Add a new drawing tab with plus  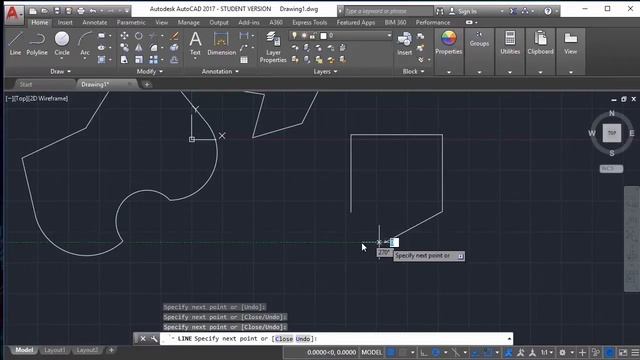click(x=147, y=84)
